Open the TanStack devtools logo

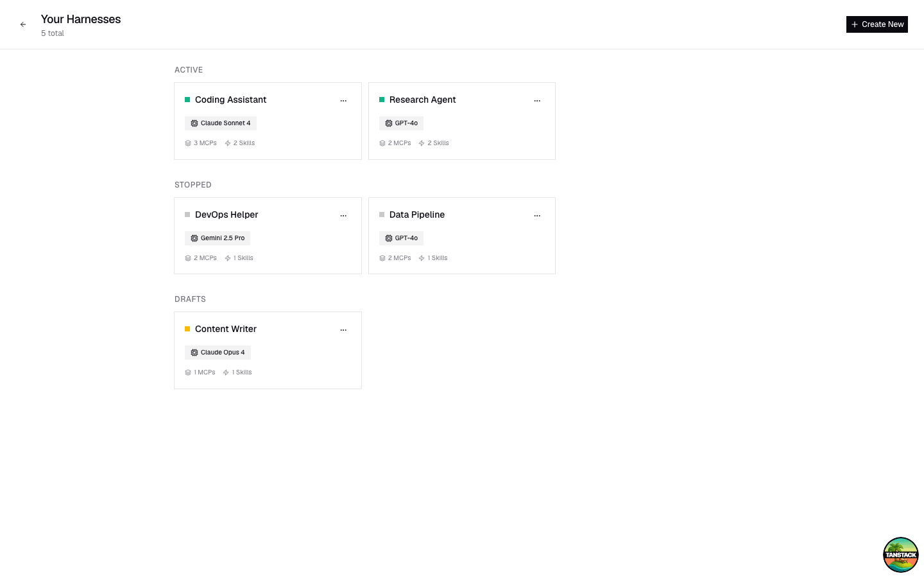click(x=900, y=554)
